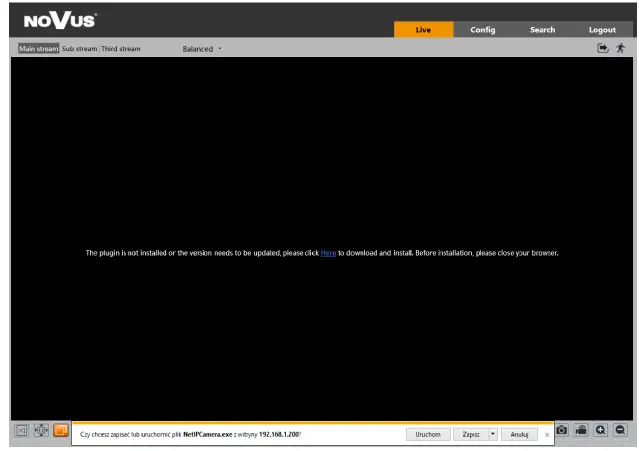Open the Live tab
This screenshot has height=451, width=639.
pyautogui.click(x=423, y=29)
